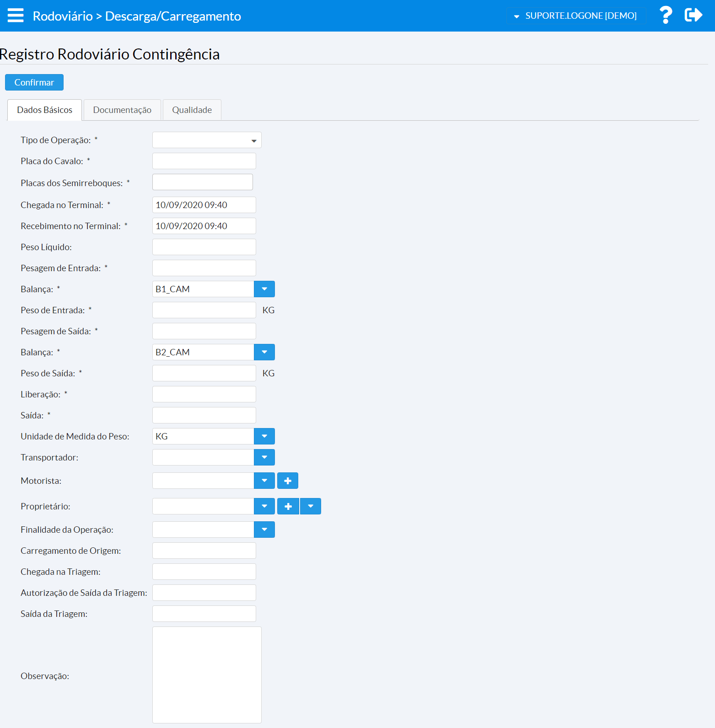
Task: Open extra options arrow beside Proprietário plus
Action: pos(311,506)
